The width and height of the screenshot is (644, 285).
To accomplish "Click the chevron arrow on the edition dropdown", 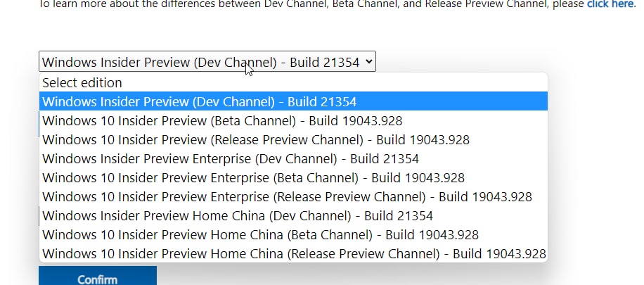I will pyautogui.click(x=368, y=62).
